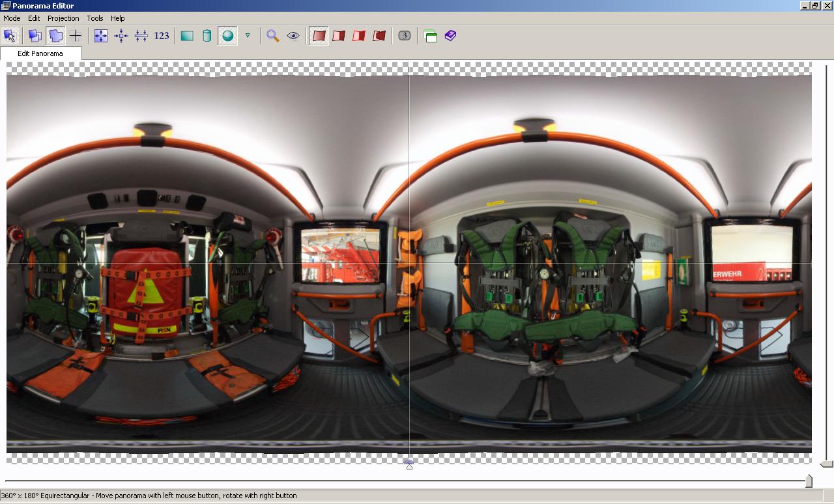Select the pointer selection mode icon
The width and height of the screenshot is (834, 504).
tap(10, 36)
